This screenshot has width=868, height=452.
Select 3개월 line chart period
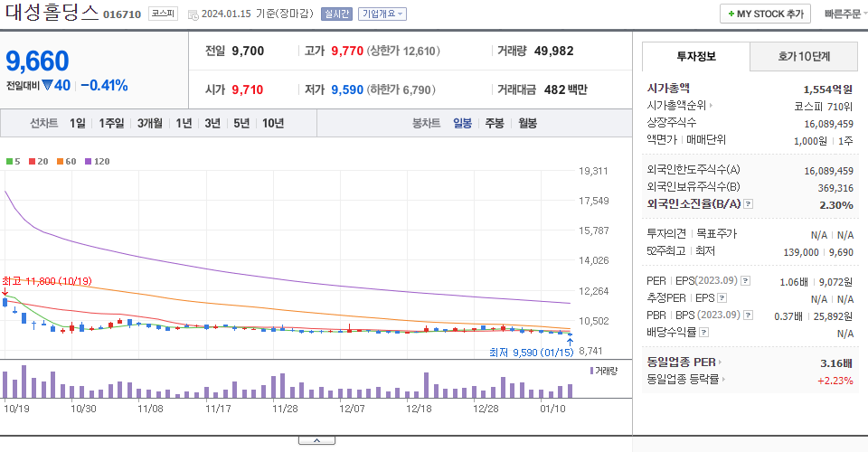[x=149, y=123]
